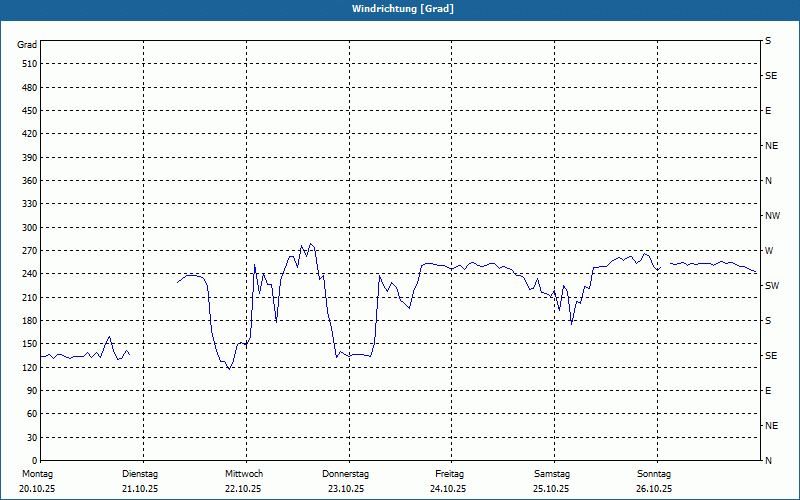Select the Donnerstag 23.10.25 date label
800x500 pixels.
[345, 481]
